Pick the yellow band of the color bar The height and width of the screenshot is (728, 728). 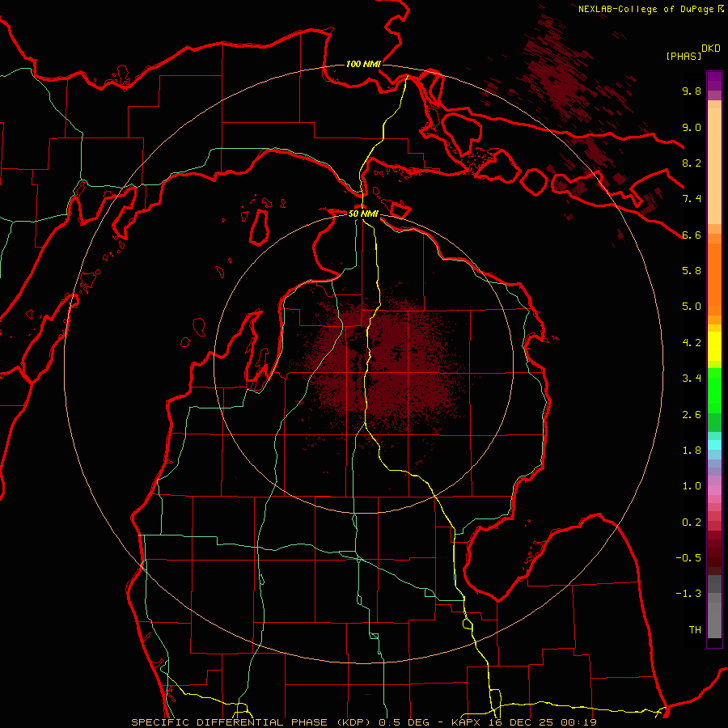point(714,346)
